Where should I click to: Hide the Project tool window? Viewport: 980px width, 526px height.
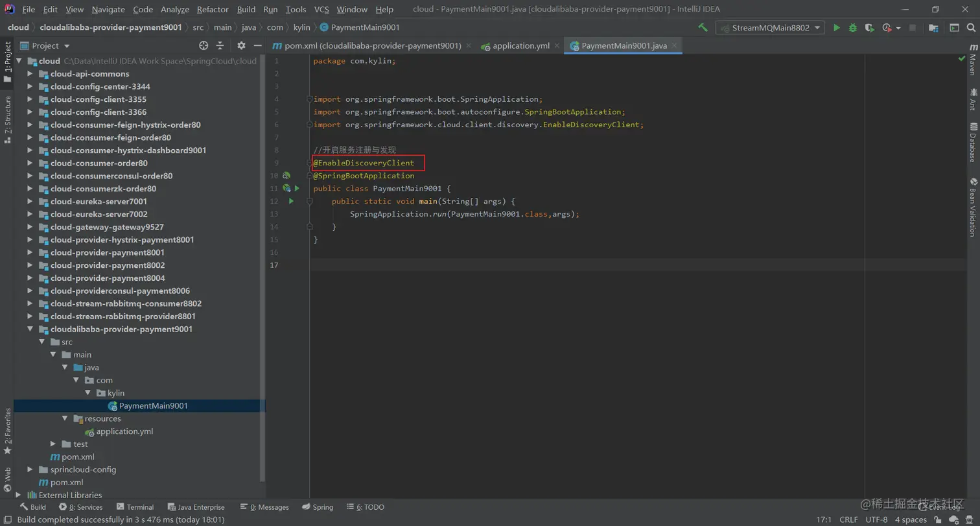(257, 45)
